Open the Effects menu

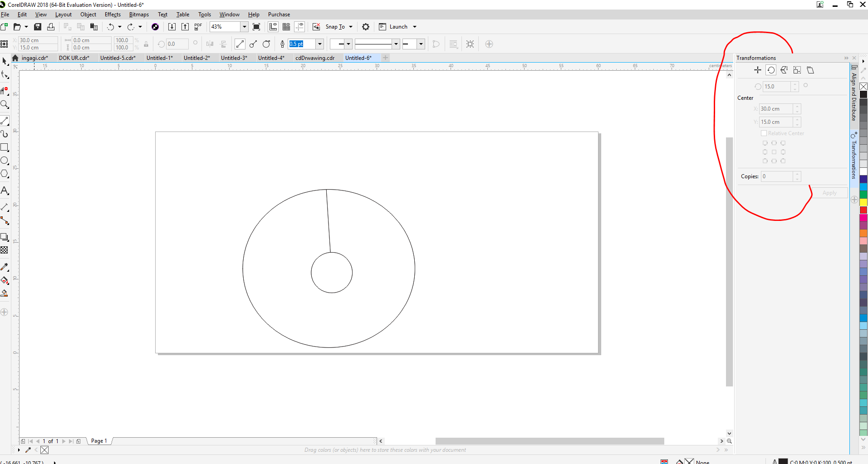(x=113, y=15)
